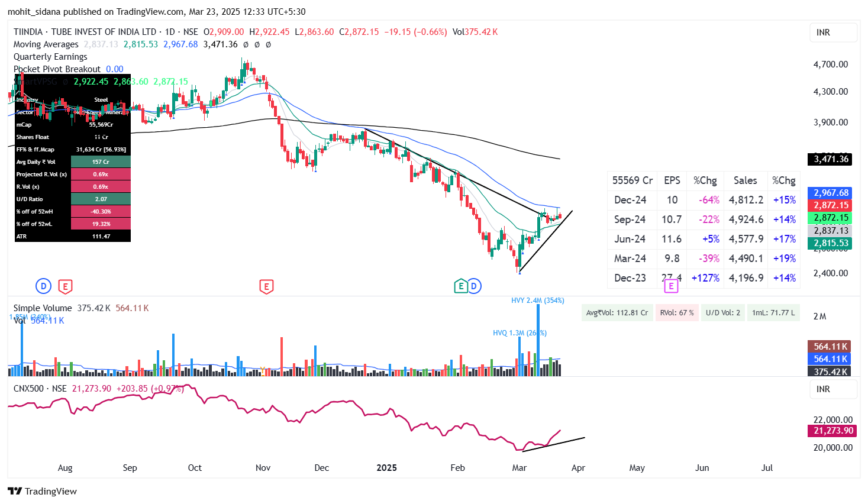Screen dimensions: 868x504
Task: Click the red 564.11 K volume label
Action: 830,347
